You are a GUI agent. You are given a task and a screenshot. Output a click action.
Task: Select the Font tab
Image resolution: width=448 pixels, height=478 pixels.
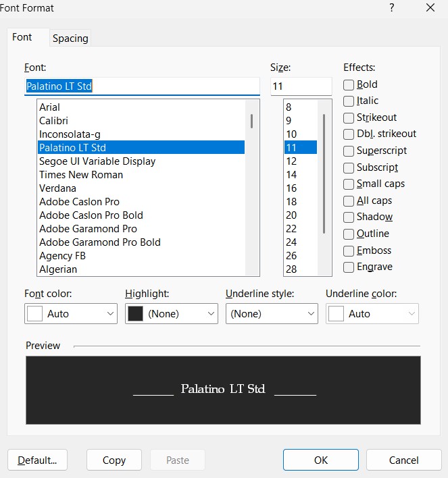click(x=22, y=37)
